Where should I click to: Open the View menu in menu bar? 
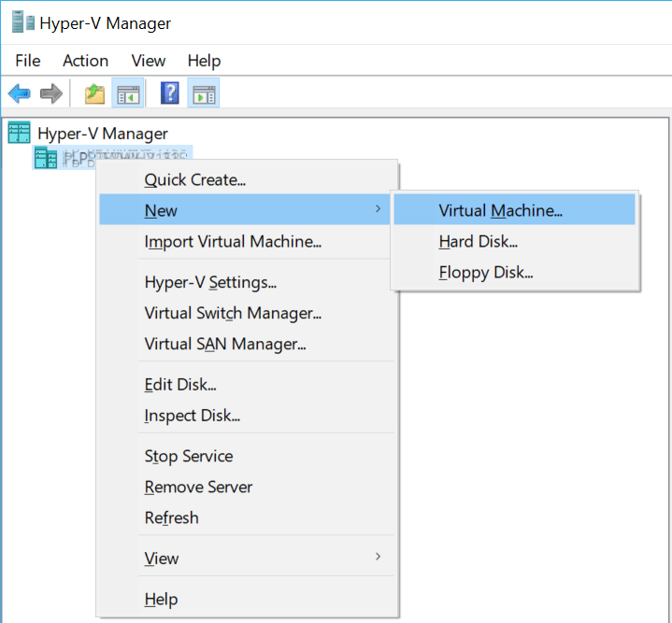(x=149, y=61)
